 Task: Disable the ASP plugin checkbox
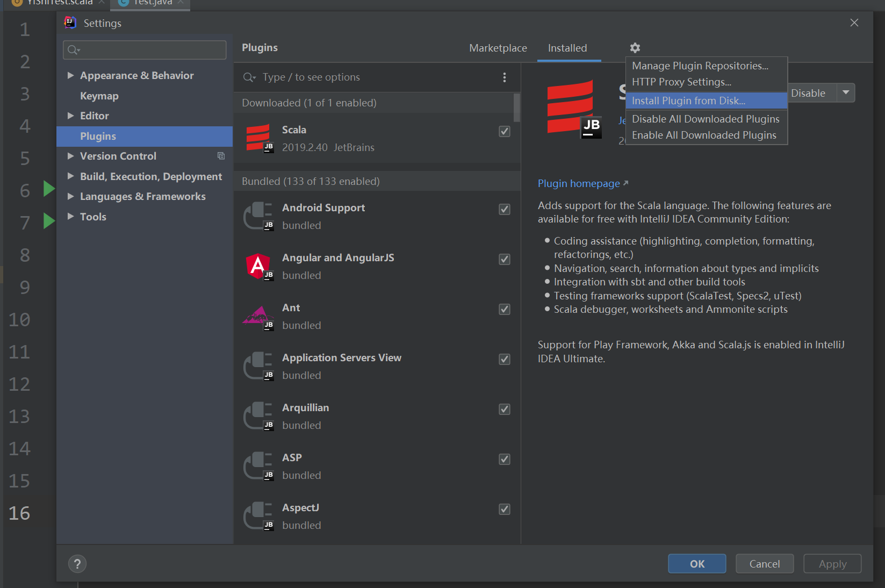click(x=505, y=459)
